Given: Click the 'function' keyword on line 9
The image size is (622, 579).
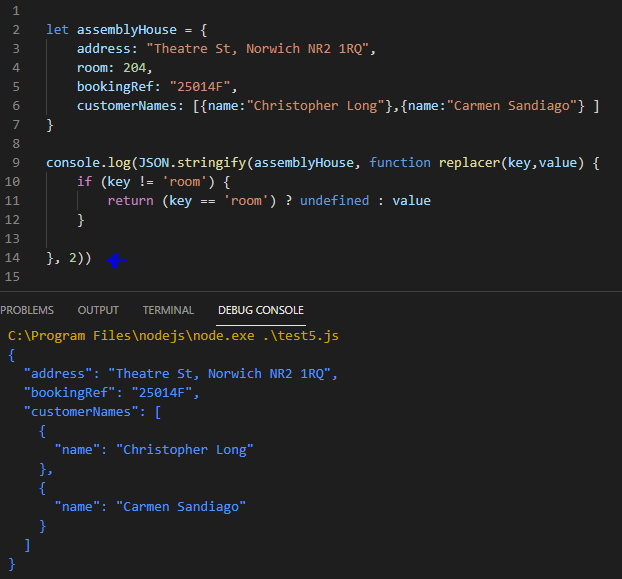Looking at the screenshot, I should tap(399, 163).
